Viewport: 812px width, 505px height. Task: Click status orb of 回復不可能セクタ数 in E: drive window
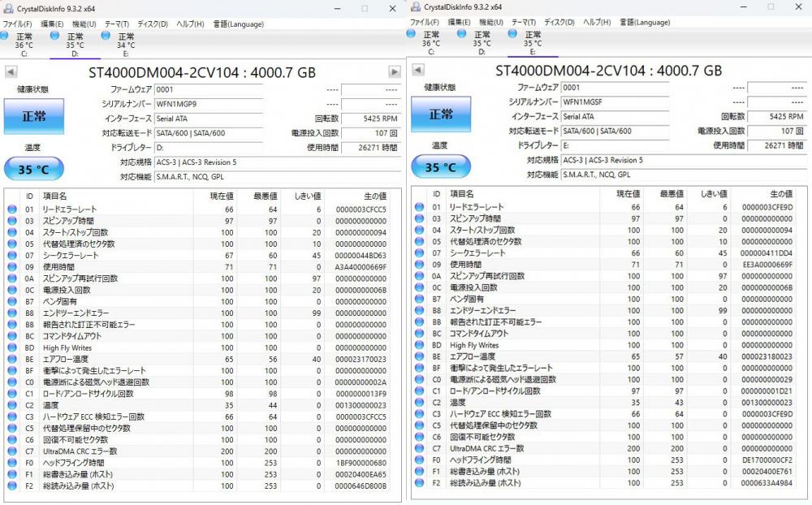coord(419,437)
